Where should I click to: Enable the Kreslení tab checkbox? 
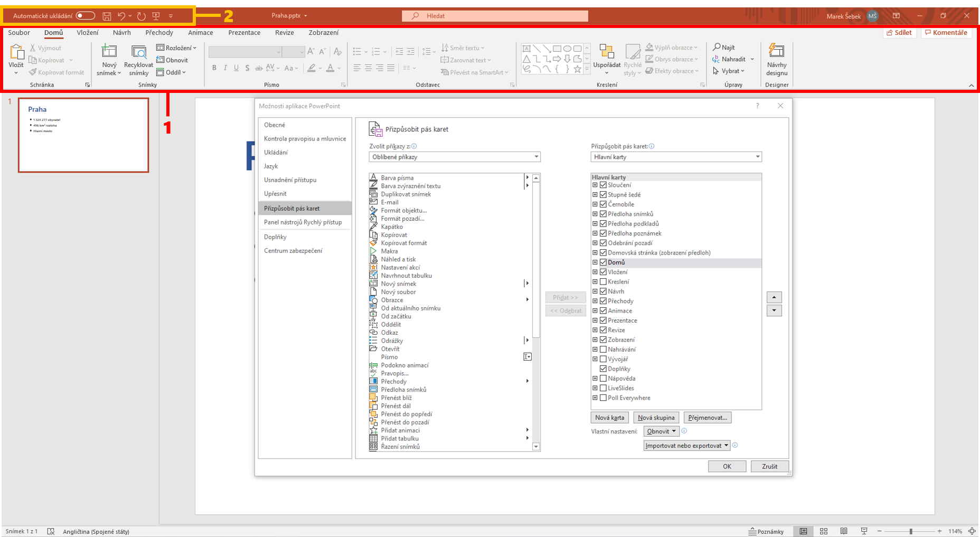tap(603, 282)
